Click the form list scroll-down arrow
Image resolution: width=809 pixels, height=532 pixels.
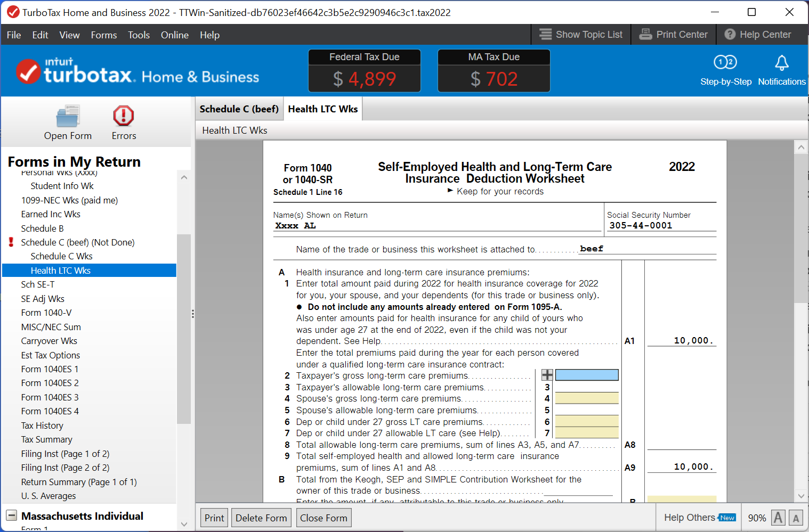click(x=184, y=524)
